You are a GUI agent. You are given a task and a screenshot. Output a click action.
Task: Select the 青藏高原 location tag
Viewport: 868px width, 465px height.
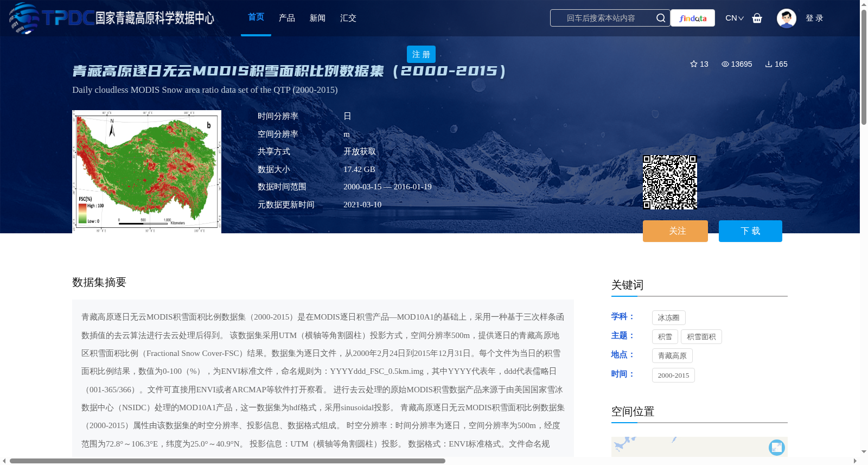(x=672, y=356)
